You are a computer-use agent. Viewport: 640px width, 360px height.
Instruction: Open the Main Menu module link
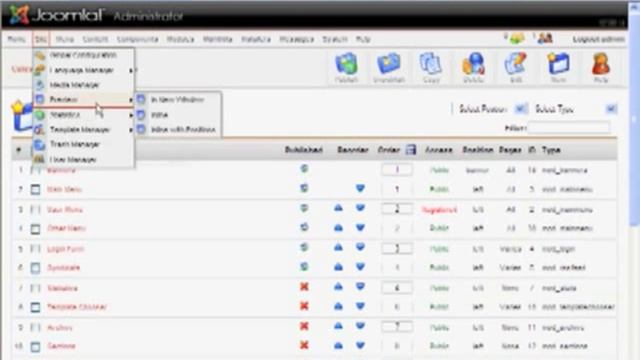[x=64, y=189]
